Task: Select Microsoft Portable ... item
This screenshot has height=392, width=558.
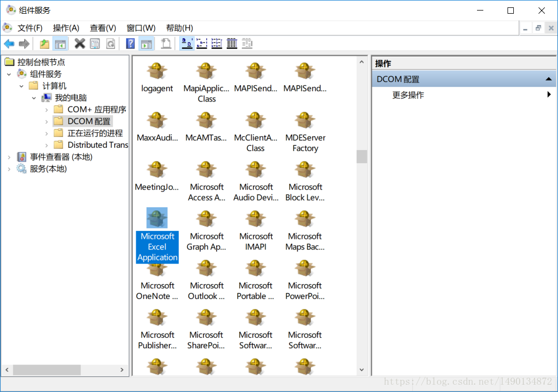Action: click(256, 280)
